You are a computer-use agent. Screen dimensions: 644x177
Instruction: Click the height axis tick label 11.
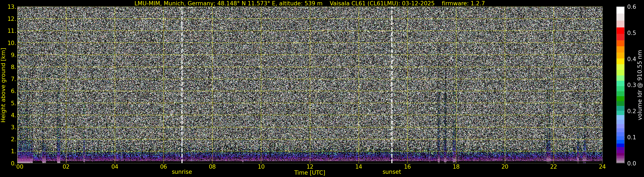(x=12, y=31)
